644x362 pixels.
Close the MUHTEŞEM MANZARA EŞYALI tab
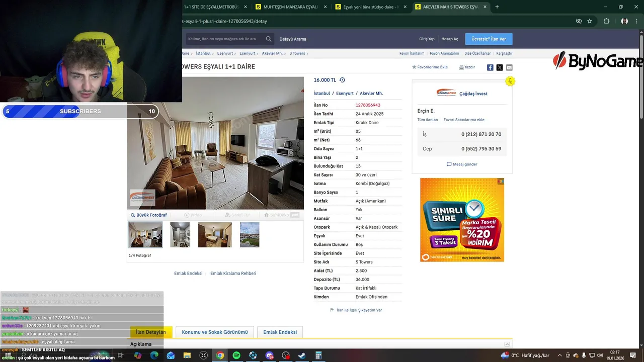click(325, 7)
